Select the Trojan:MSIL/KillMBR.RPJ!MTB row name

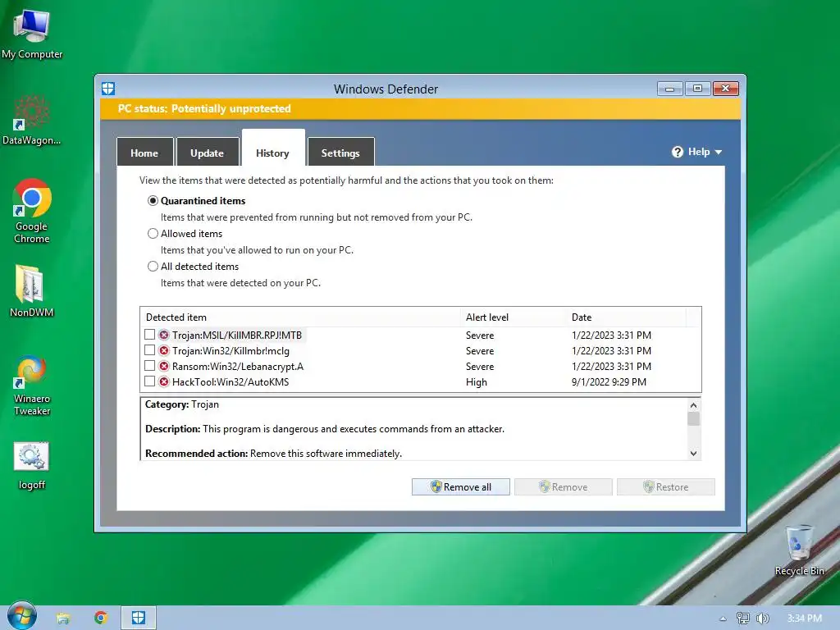pyautogui.click(x=237, y=336)
